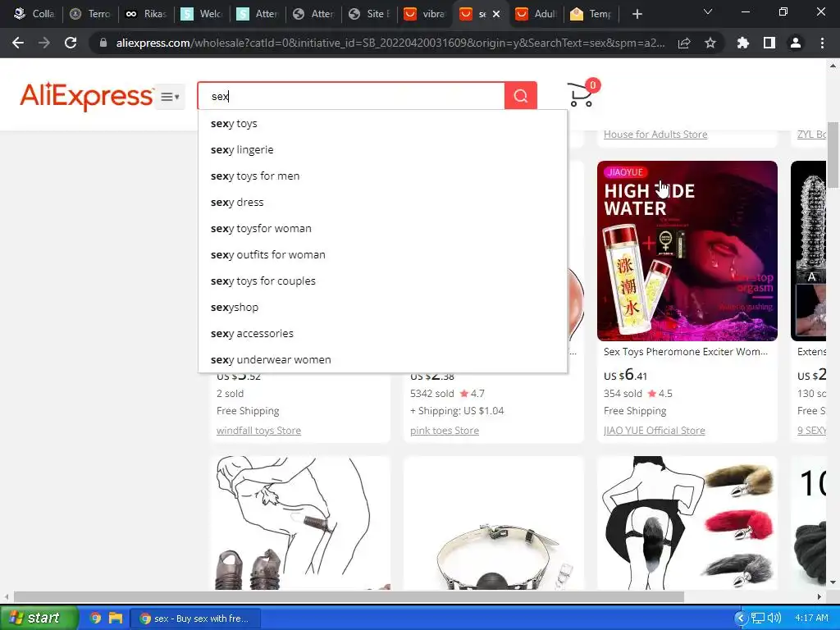Open House for Adults Store link
The image size is (840, 630).
[x=655, y=134]
